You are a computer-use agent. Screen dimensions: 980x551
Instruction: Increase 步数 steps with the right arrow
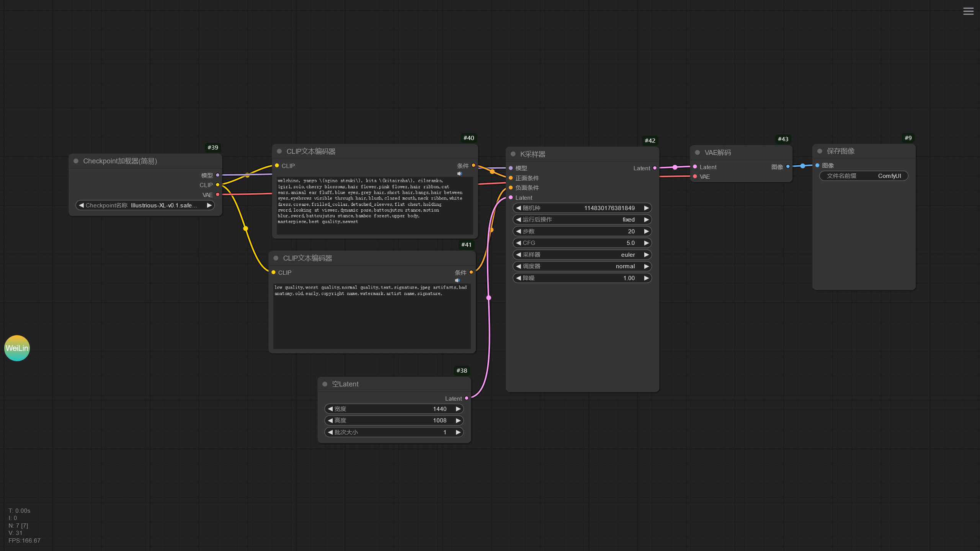click(x=646, y=231)
